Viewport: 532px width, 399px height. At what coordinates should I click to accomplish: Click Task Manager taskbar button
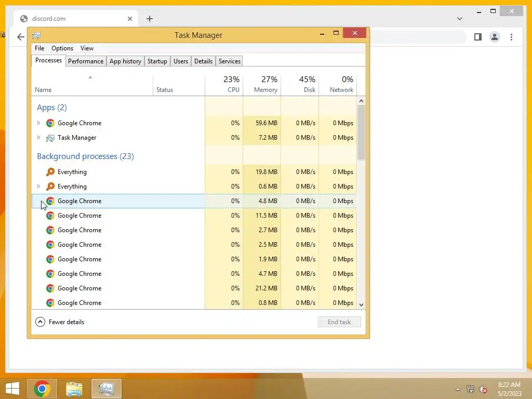[x=106, y=389]
